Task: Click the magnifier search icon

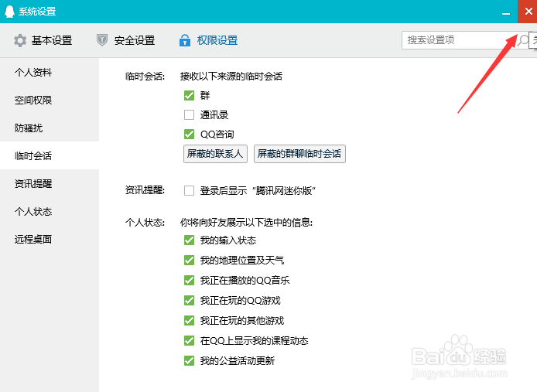Action: pos(523,40)
